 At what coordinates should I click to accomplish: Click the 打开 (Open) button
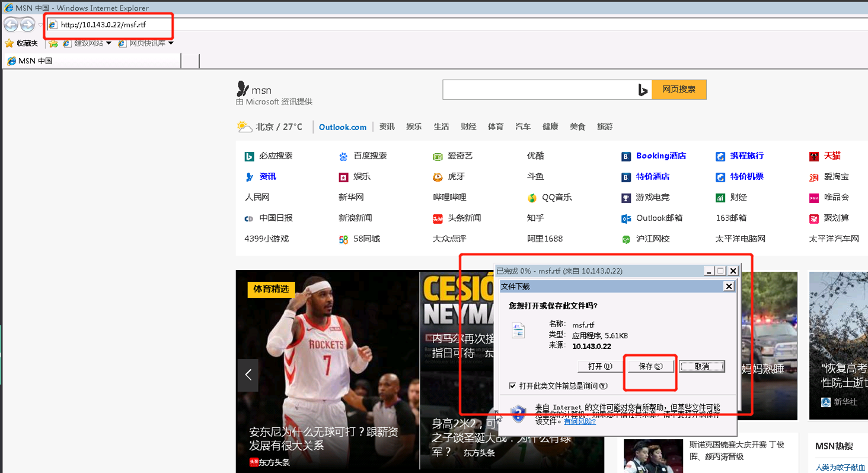click(600, 366)
